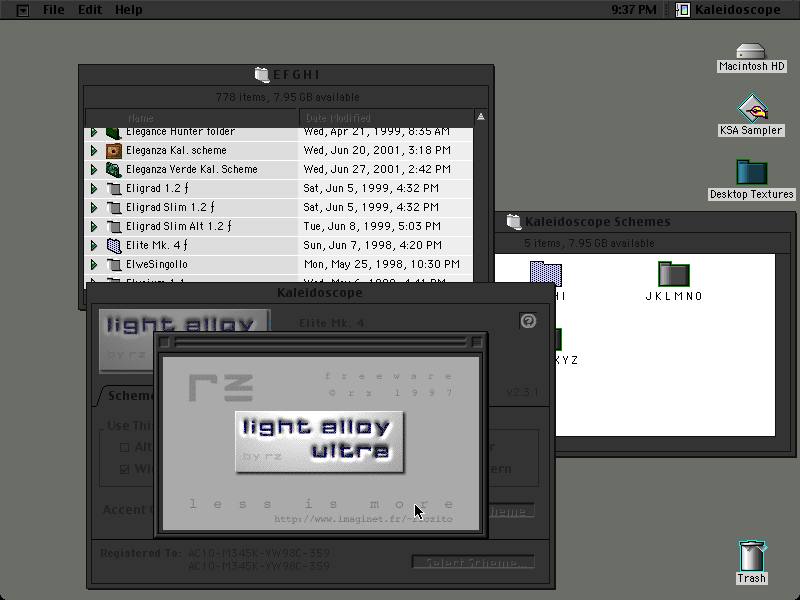Open the imaginet.fr URL in splash window
This screenshot has width=800, height=600.
pyautogui.click(x=363, y=519)
